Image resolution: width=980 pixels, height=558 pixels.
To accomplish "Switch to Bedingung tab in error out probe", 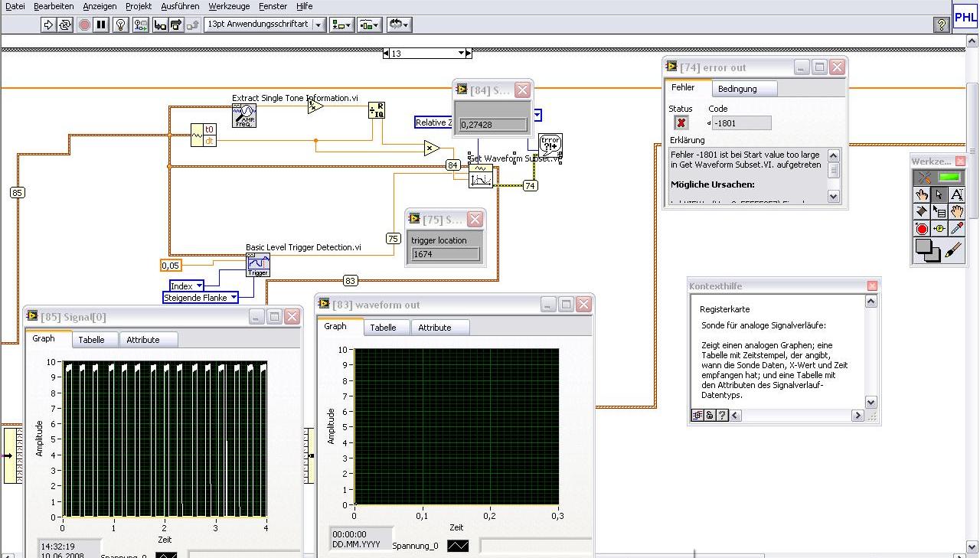I will pos(737,89).
